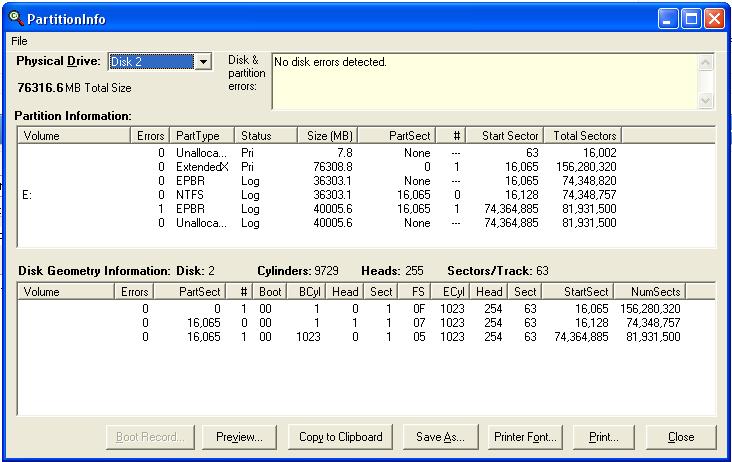Click the NTFS partition type cell
The image size is (732, 462).
(190, 195)
